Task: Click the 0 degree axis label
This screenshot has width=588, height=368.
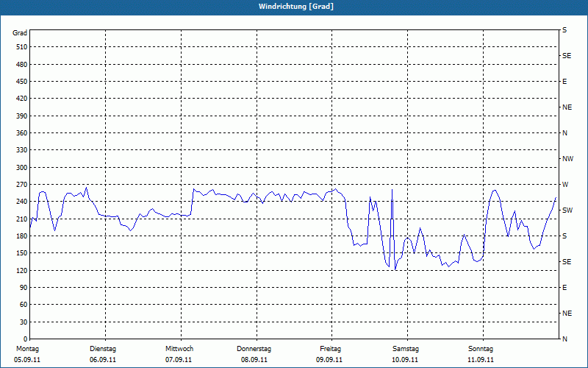Action: coord(26,339)
